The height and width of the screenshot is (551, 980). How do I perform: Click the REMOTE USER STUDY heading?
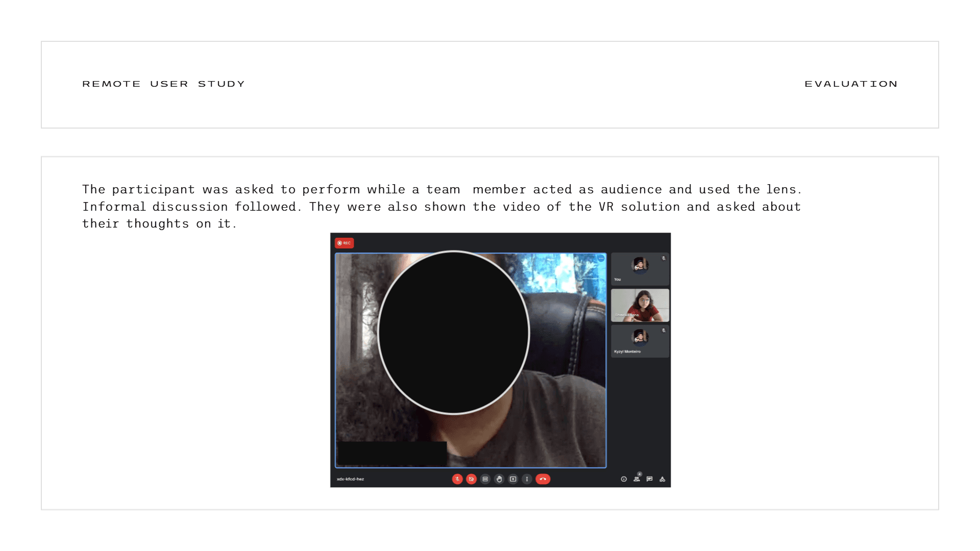coord(163,84)
